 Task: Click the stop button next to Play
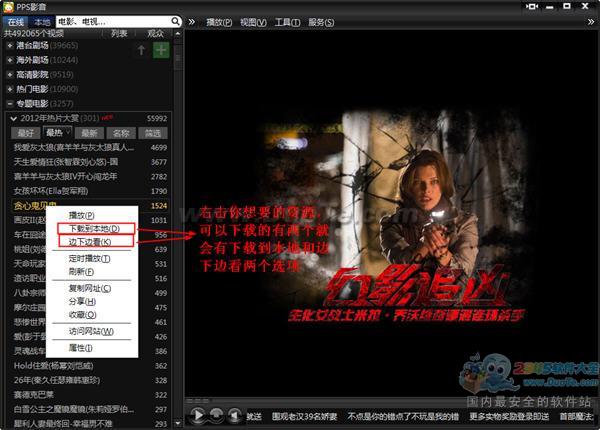pos(217,415)
